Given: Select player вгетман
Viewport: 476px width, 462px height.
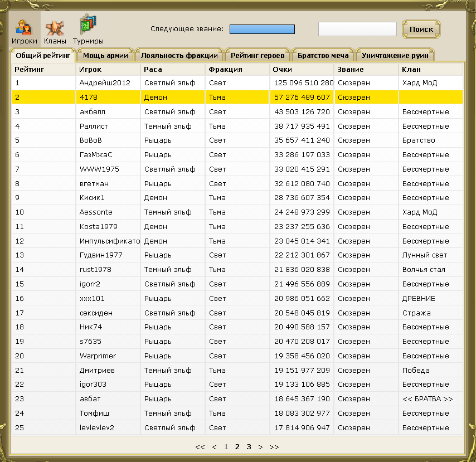Looking at the screenshot, I should pyautogui.click(x=94, y=184).
